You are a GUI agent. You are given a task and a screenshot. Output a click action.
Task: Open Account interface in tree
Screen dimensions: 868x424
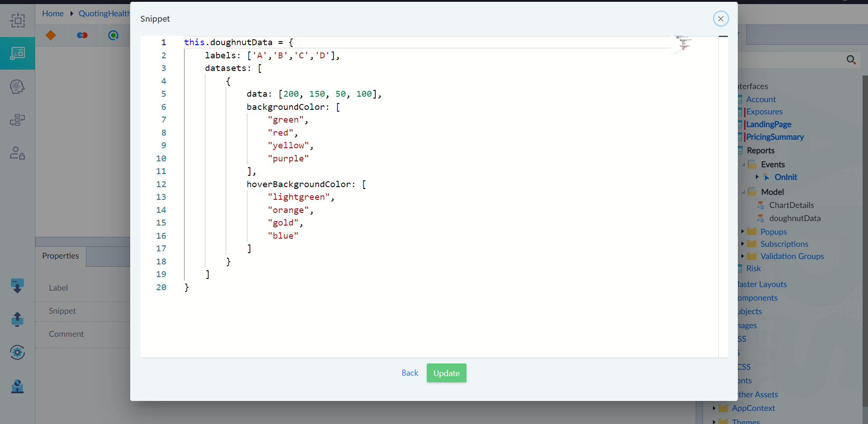(761, 99)
